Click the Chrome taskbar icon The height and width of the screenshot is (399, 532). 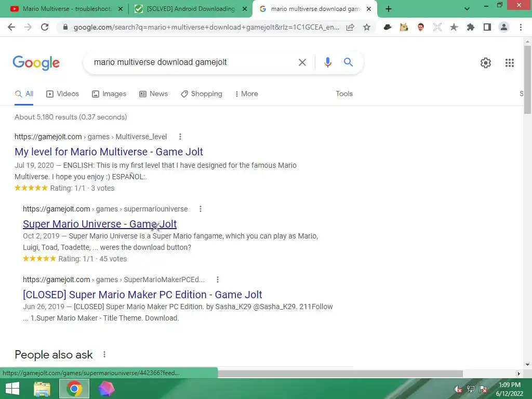click(74, 389)
